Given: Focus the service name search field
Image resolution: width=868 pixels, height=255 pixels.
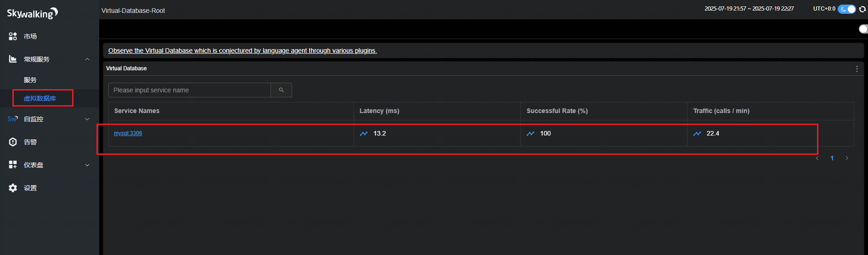Looking at the screenshot, I should coord(189,90).
